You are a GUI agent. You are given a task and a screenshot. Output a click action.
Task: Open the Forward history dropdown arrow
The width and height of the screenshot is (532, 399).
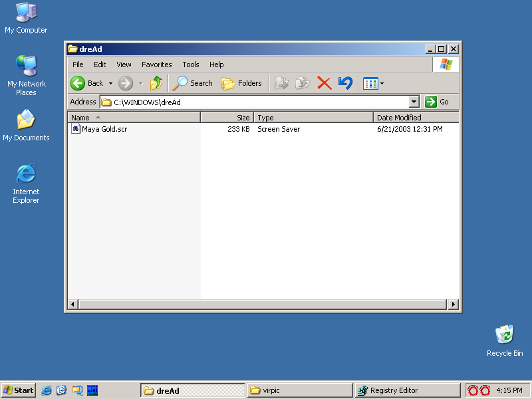pyautogui.click(x=140, y=83)
